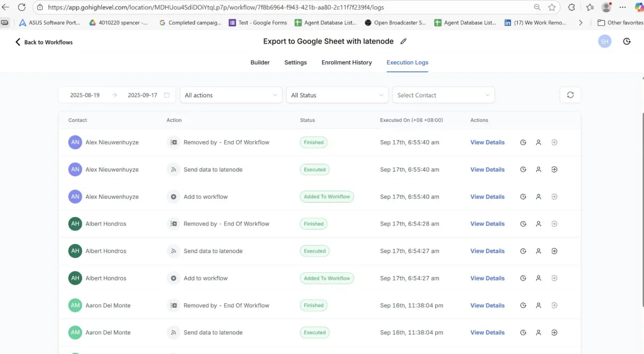Click the SH user avatar

[605, 41]
